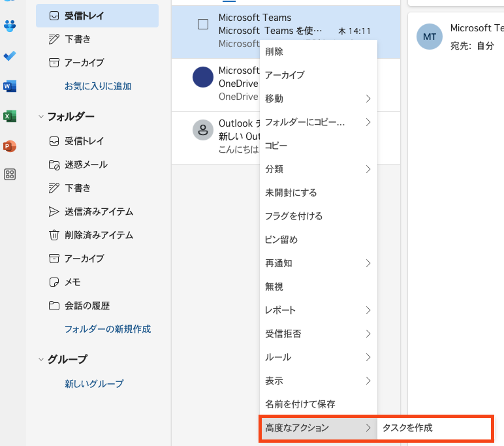This screenshot has width=504, height=446.
Task: Click Outlook message gray person avatar
Action: tap(203, 130)
